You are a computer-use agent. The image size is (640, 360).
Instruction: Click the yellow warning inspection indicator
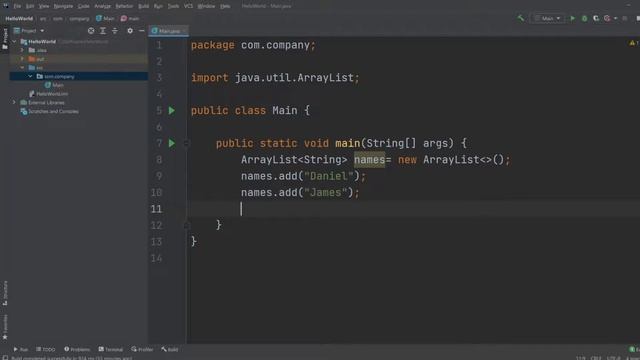[x=633, y=43]
